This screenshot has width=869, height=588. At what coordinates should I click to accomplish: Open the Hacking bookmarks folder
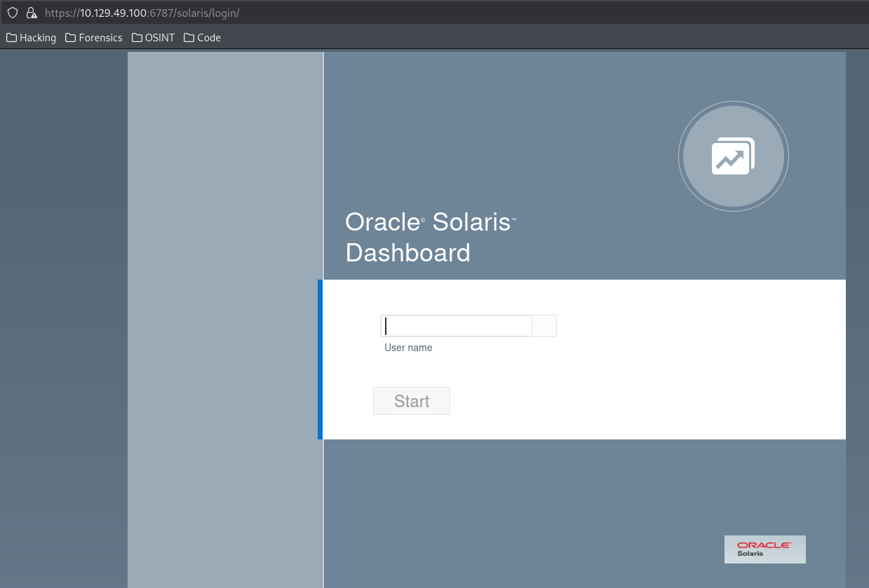31,38
